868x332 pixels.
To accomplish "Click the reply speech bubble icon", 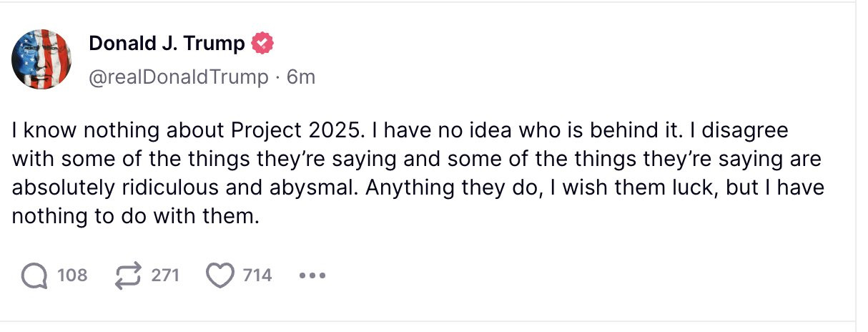I will 34,275.
